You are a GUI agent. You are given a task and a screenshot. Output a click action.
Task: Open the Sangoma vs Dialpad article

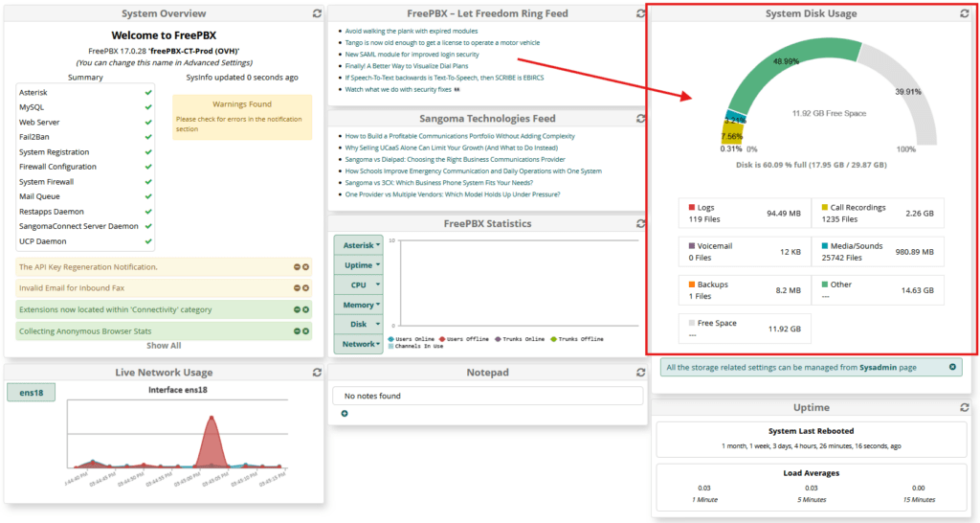[455, 160]
